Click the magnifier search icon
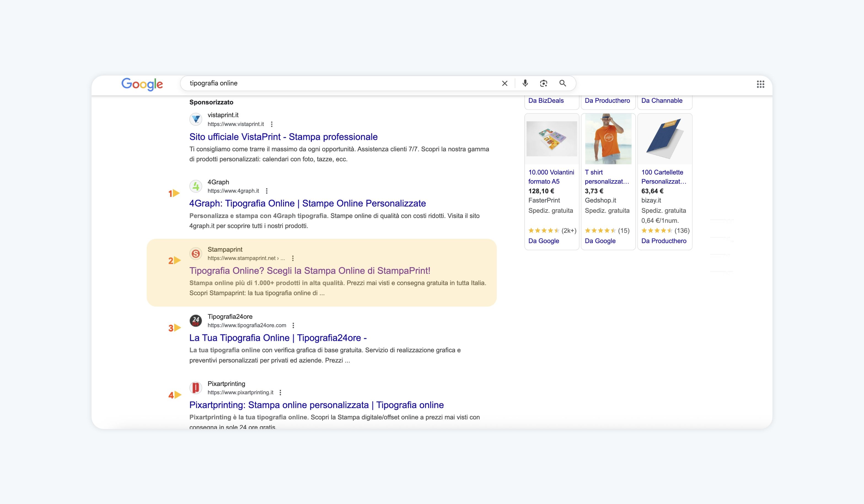The width and height of the screenshot is (864, 504). coord(563,83)
